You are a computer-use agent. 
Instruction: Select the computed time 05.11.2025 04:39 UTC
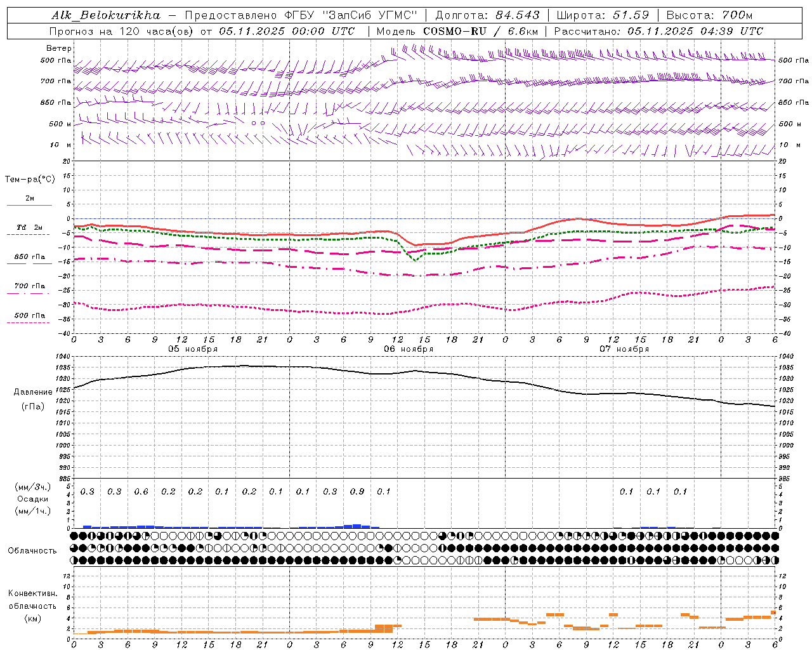(695, 31)
